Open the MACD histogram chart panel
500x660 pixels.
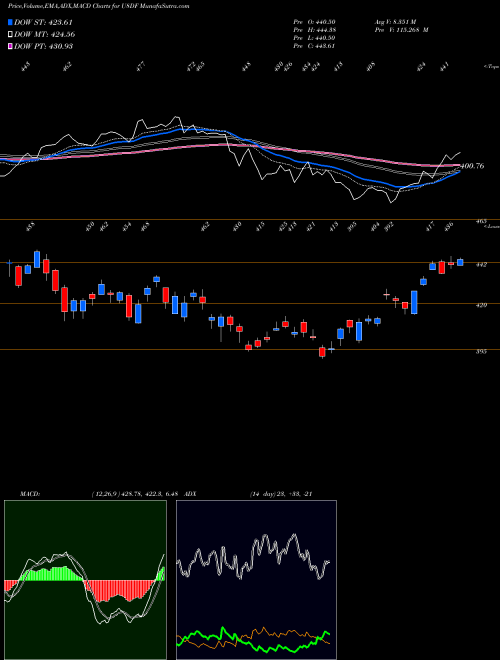point(85,580)
